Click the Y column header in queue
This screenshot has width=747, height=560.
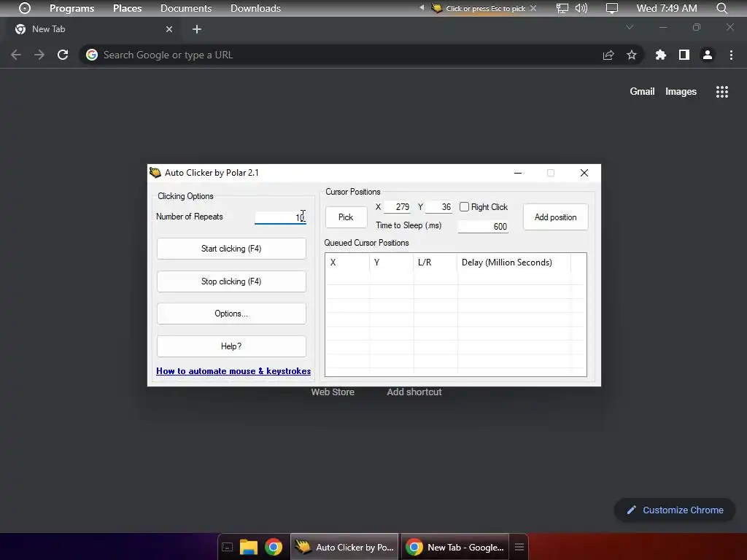[391, 262]
